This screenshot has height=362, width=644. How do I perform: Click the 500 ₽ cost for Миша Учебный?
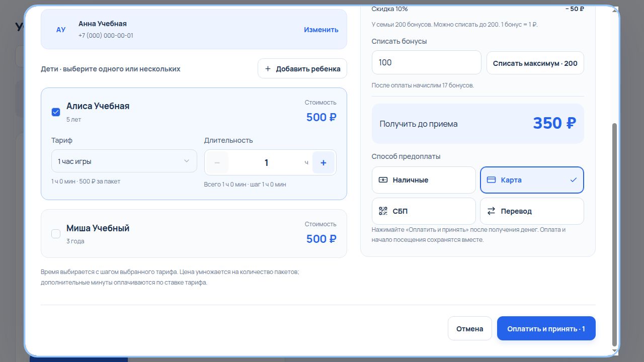point(321,239)
